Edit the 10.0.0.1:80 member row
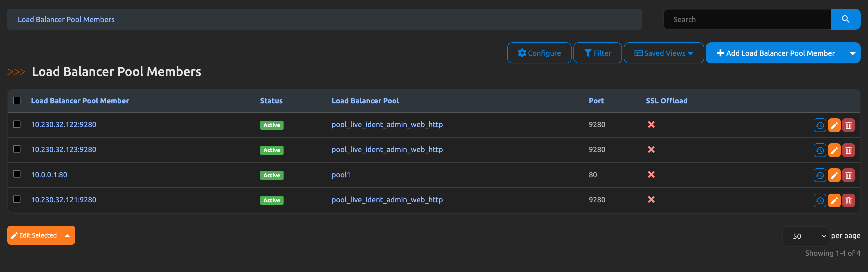Image resolution: width=868 pixels, height=272 pixels. tap(834, 175)
